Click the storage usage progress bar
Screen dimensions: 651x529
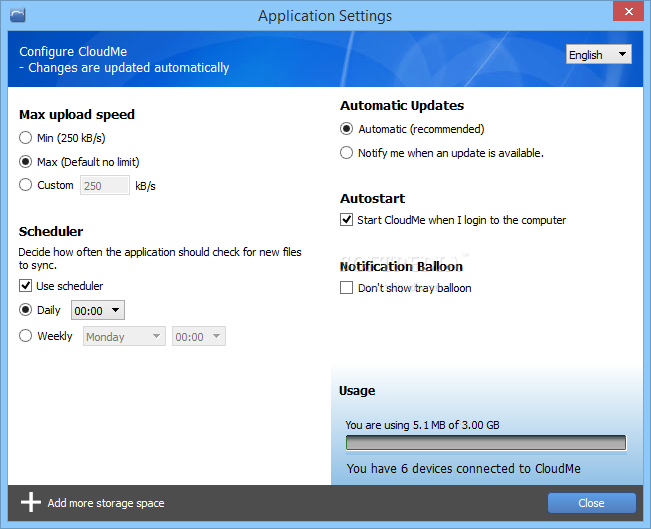(486, 443)
